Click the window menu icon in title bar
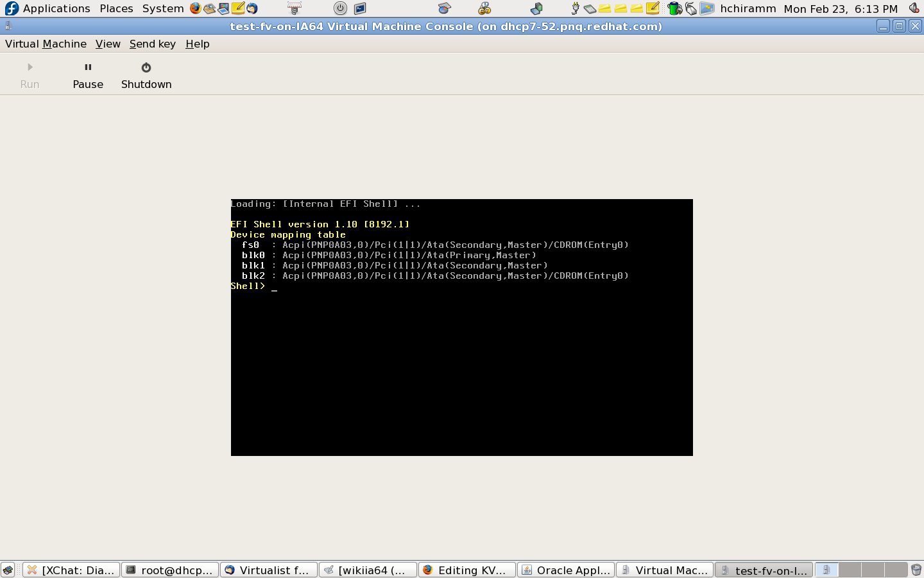 coord(8,26)
